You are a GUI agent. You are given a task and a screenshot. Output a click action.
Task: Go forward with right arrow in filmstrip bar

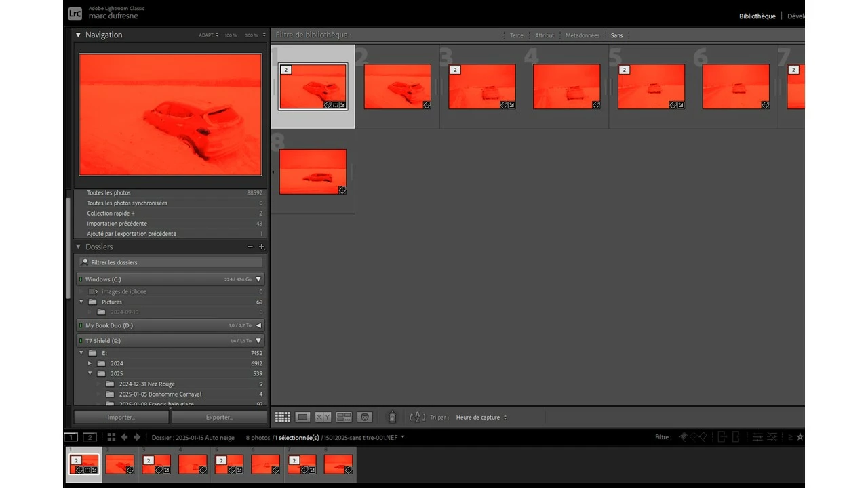(x=137, y=437)
